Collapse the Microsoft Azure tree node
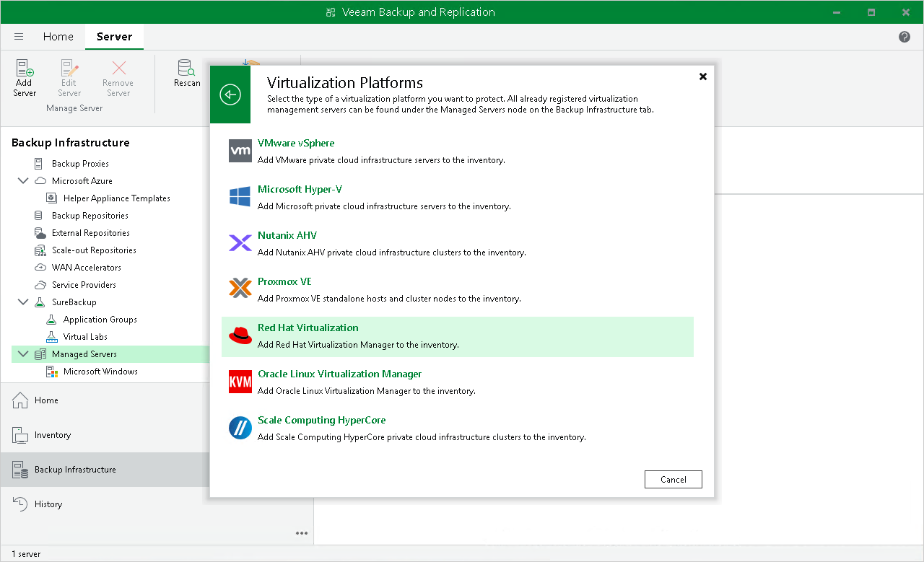 [x=23, y=181]
